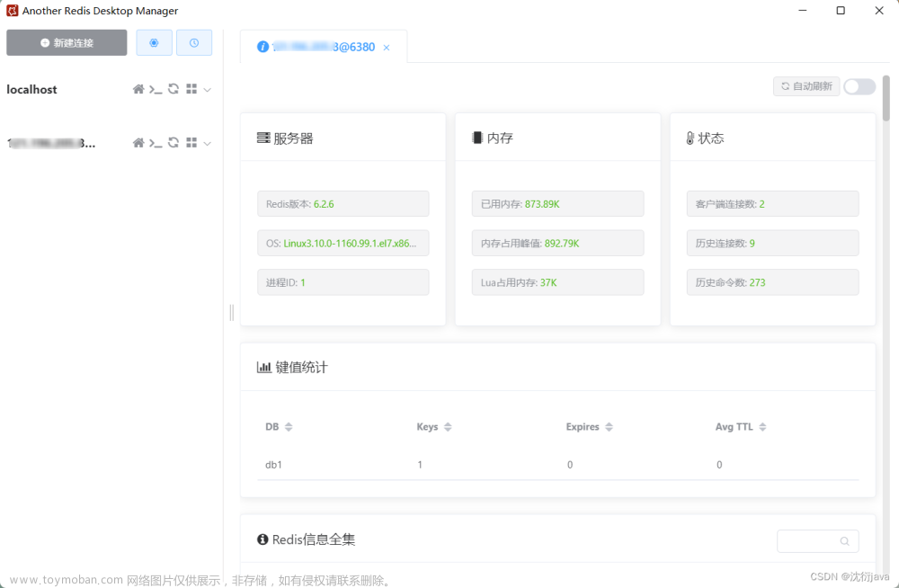Screen dimensions: 899x588
Task: Expand the localhost connection chevron
Action: [208, 90]
